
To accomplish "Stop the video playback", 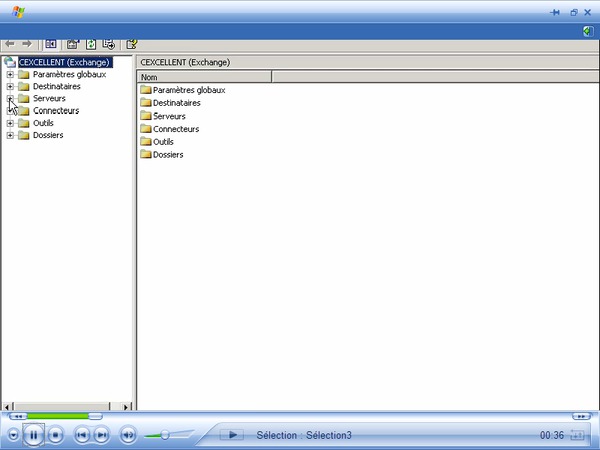I will click(x=56, y=434).
